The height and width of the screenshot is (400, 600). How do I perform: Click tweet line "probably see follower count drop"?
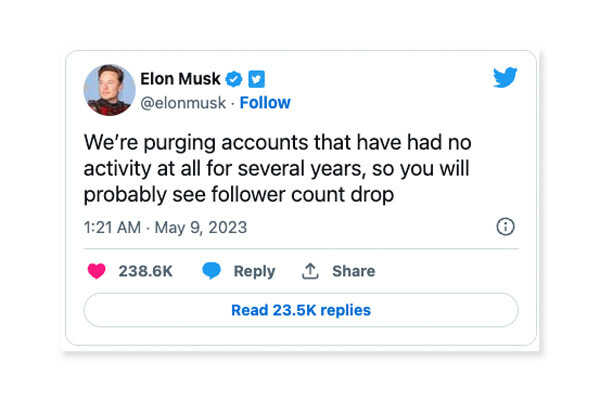(239, 194)
